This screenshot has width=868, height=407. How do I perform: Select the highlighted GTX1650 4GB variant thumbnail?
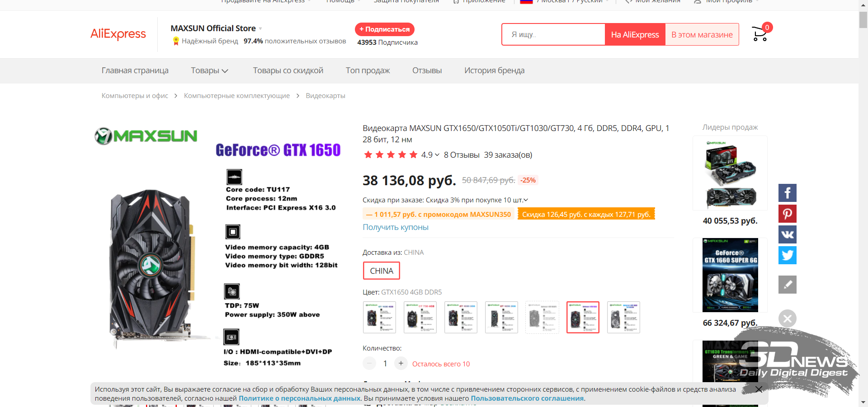(x=583, y=317)
